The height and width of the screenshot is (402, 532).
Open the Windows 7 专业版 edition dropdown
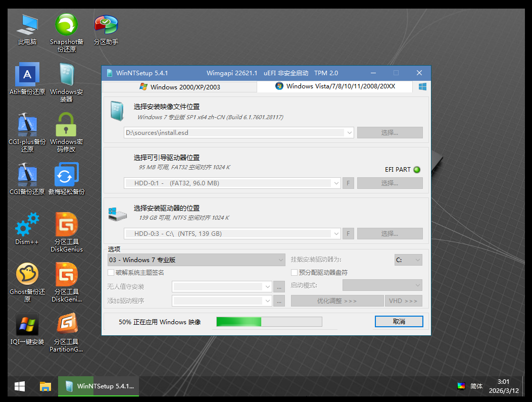tap(197, 260)
